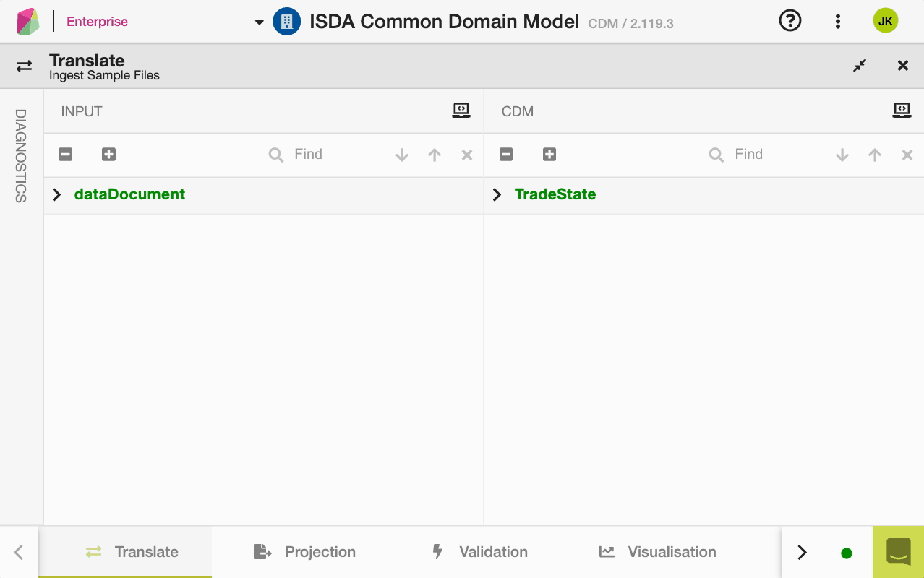Image resolution: width=924 pixels, height=578 pixels.
Task: Expand all nodes in CDM panel
Action: pyautogui.click(x=549, y=154)
